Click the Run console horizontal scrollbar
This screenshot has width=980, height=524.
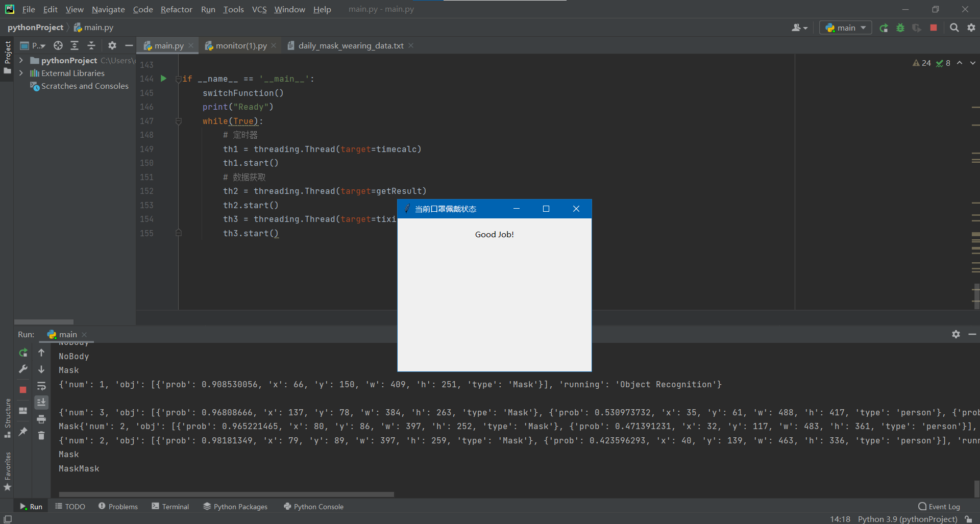pyautogui.click(x=226, y=494)
